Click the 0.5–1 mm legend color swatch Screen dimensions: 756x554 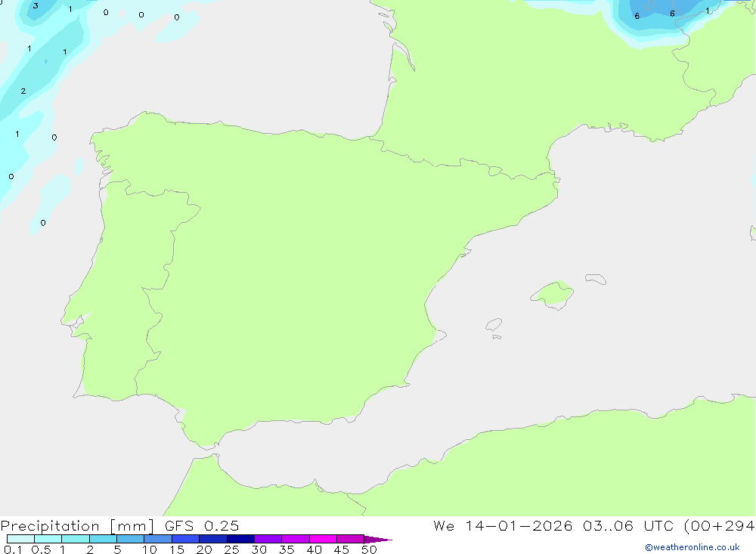[48, 539]
